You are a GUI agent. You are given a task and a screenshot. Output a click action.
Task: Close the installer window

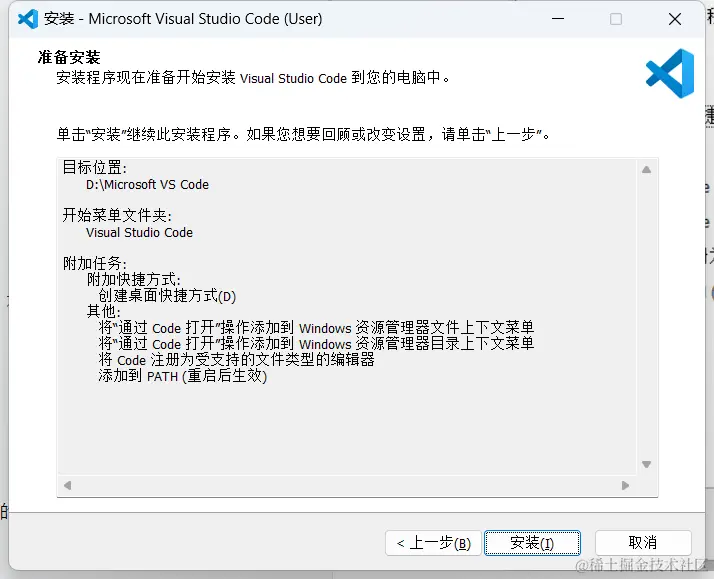675,19
